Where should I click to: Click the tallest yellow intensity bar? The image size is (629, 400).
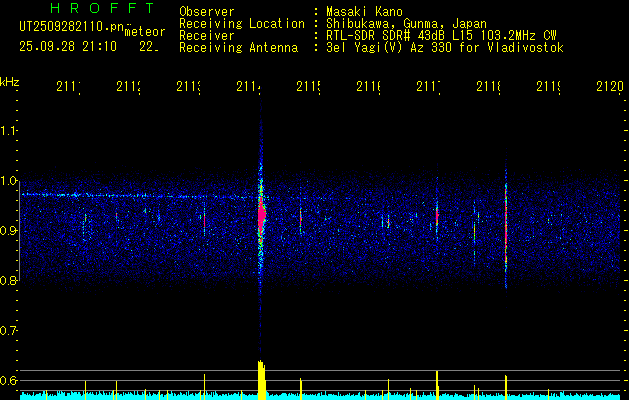click(x=262, y=380)
